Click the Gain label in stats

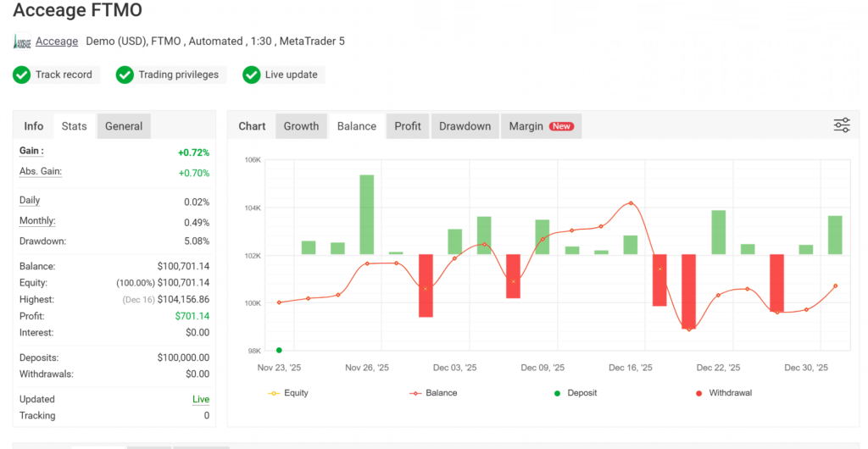31,151
